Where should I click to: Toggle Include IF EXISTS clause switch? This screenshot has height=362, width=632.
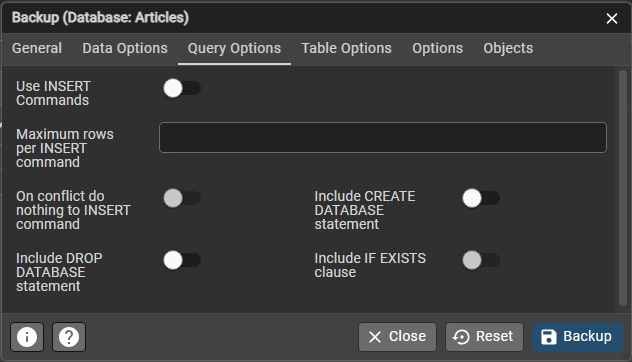coord(481,260)
